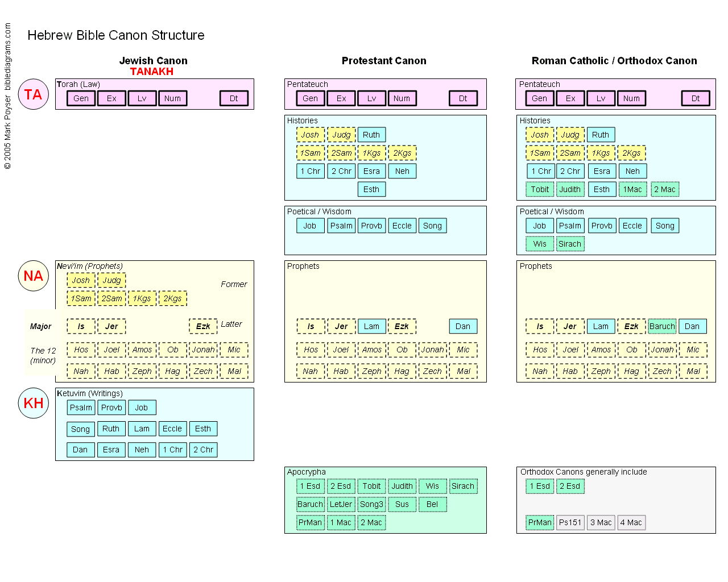Select the Baruch box in Catholic Prophets
Viewport: 728px width, 582px height.
[x=662, y=326]
